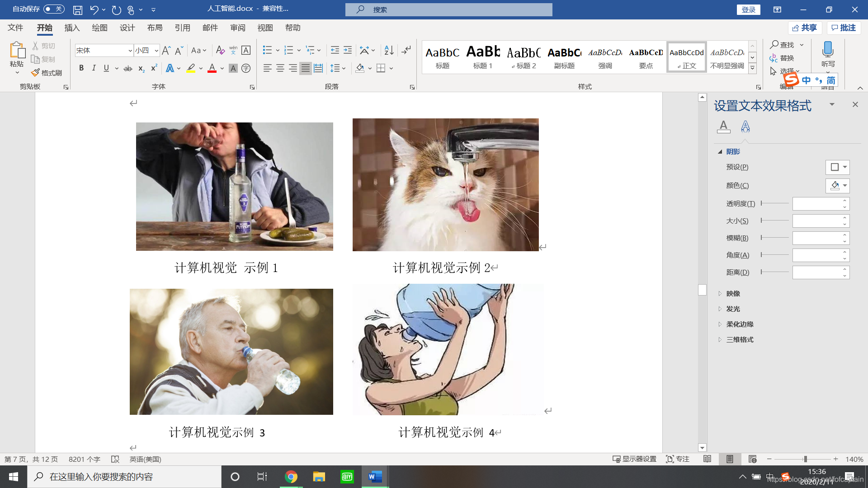Open the 插入 ribbon tab
The width and height of the screenshot is (868, 488).
click(x=72, y=28)
